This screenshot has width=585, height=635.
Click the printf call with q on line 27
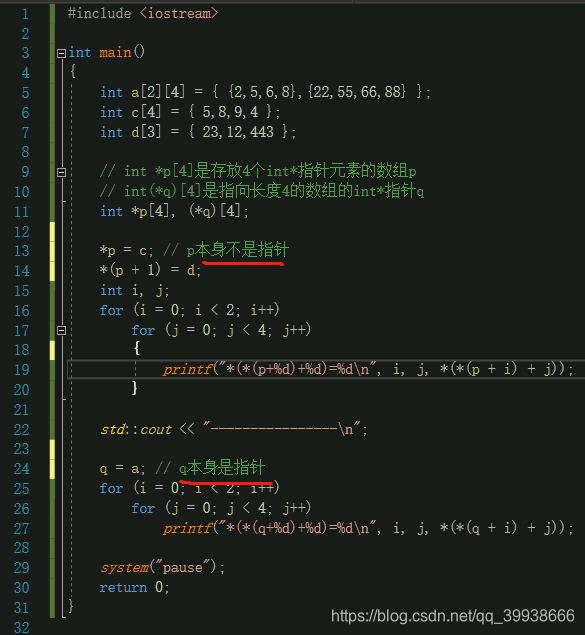[368, 528]
